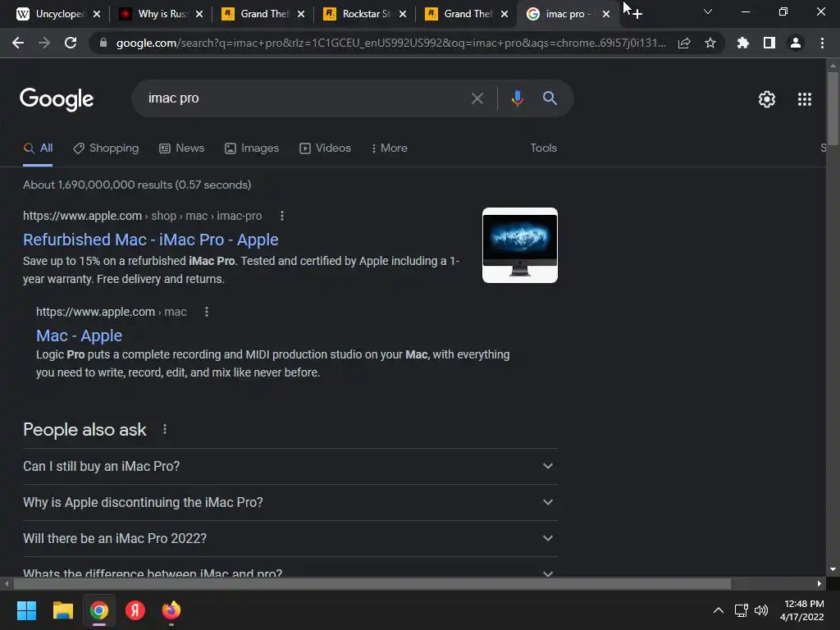This screenshot has width=840, height=630.
Task: Click the apple.com shop mac imac-pro URL
Action: coord(143,216)
